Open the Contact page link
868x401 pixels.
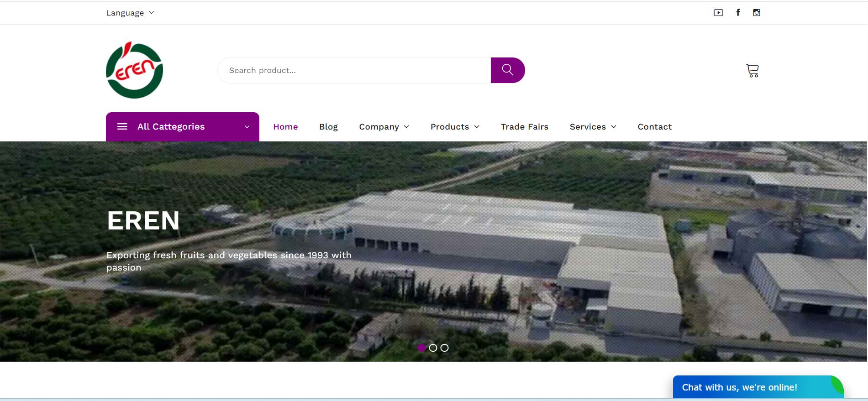pos(655,127)
